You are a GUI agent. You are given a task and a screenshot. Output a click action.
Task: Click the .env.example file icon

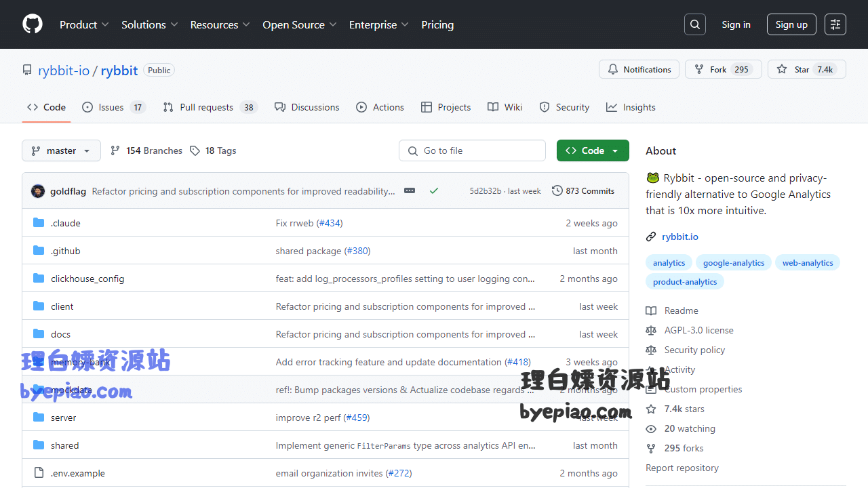click(39, 473)
